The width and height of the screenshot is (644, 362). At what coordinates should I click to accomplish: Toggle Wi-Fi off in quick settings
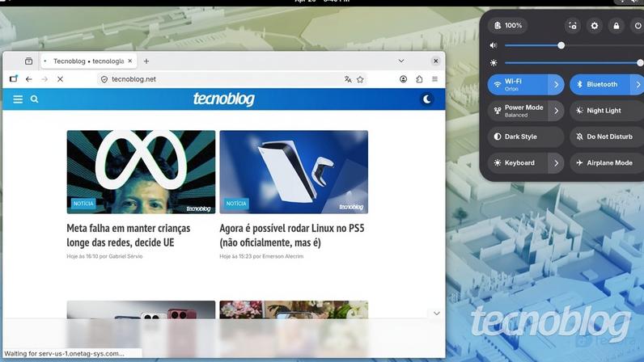click(x=518, y=85)
